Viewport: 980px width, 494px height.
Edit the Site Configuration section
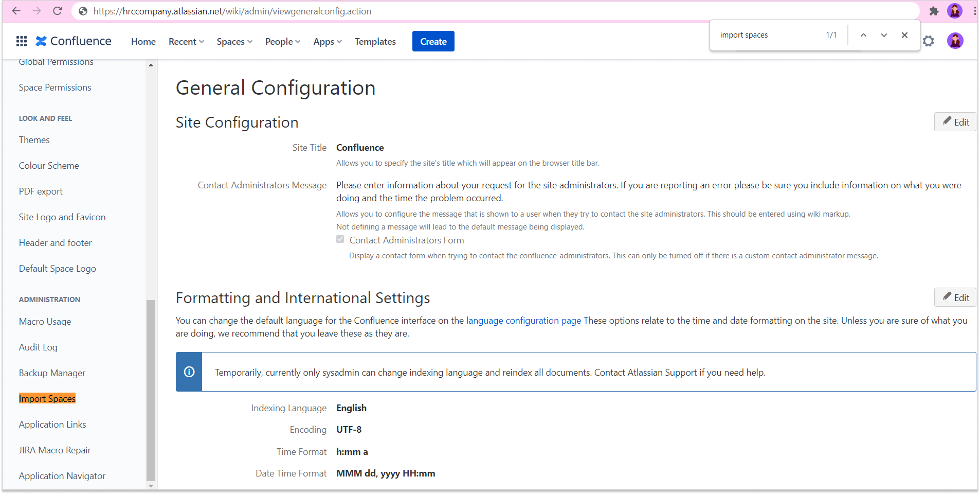[955, 122]
